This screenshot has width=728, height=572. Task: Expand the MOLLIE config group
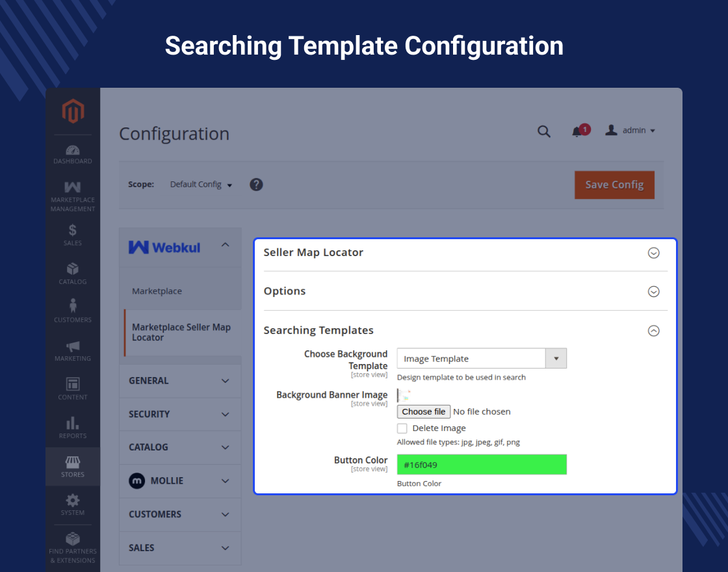pos(180,481)
